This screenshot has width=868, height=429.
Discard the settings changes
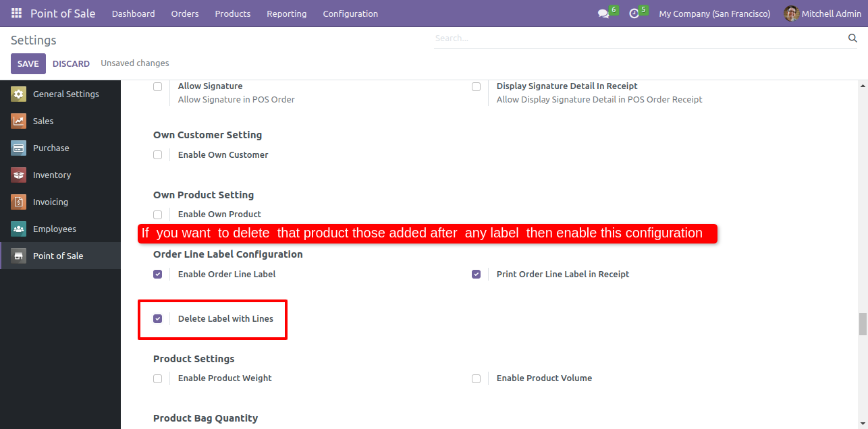pos(71,63)
